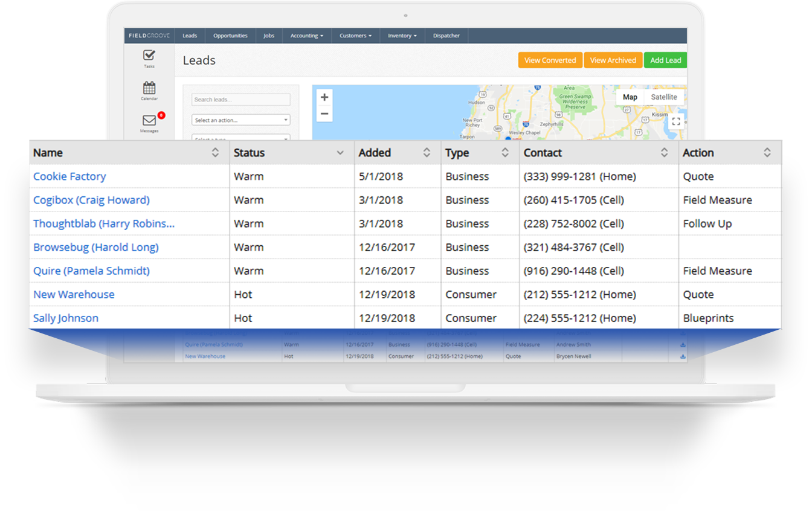
Task: Switch map to Satellite view
Action: coord(664,97)
